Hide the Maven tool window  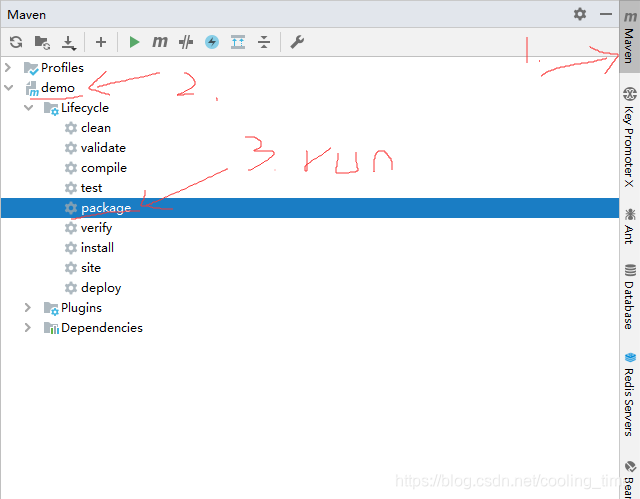coord(606,14)
